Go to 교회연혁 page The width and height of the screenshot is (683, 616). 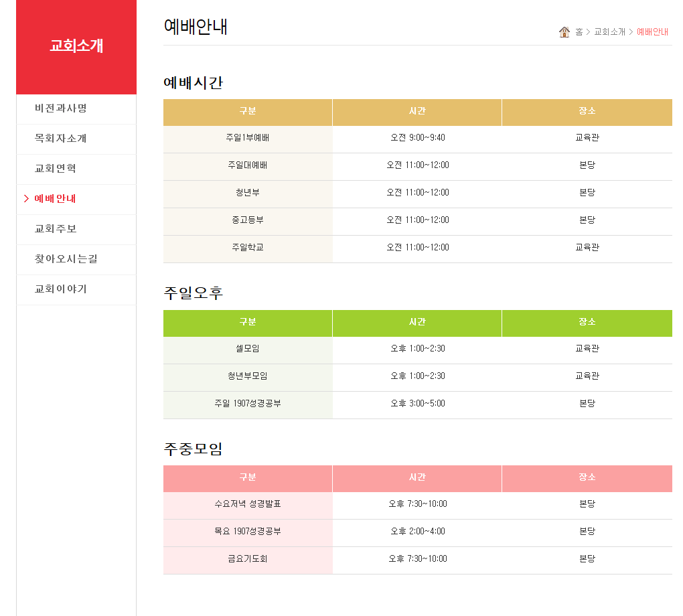(56, 169)
